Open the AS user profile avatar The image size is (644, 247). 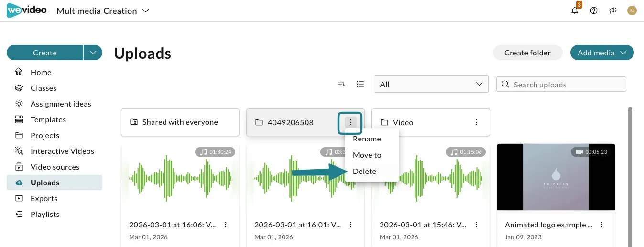pyautogui.click(x=632, y=11)
